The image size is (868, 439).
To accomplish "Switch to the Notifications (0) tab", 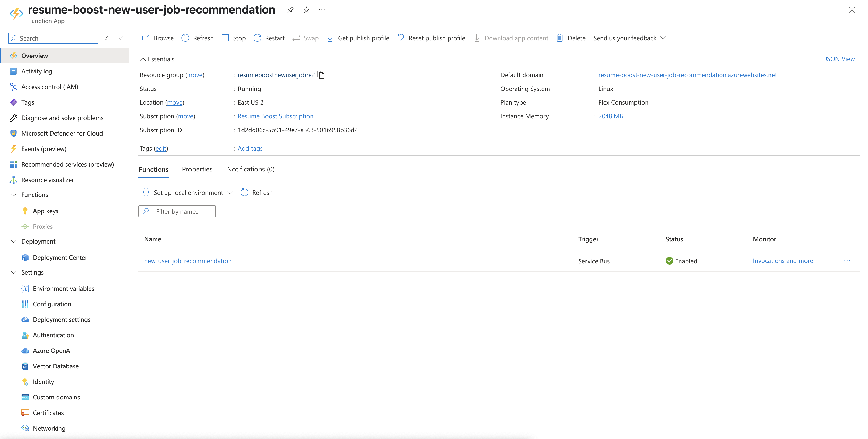I will [x=250, y=169].
